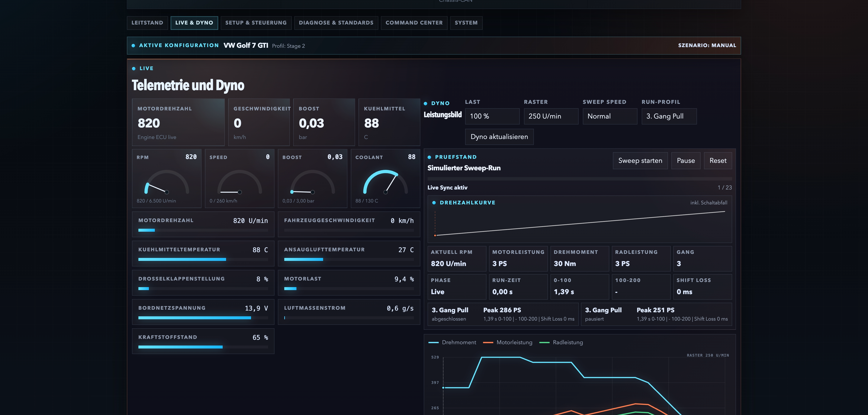Click the RPM gauge dial
The width and height of the screenshot is (868, 415).
coord(167,182)
